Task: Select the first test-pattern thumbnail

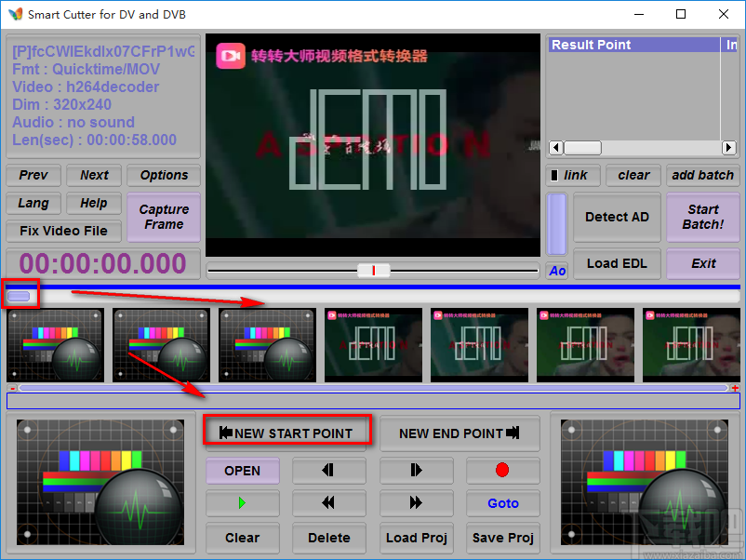Action: [x=56, y=345]
